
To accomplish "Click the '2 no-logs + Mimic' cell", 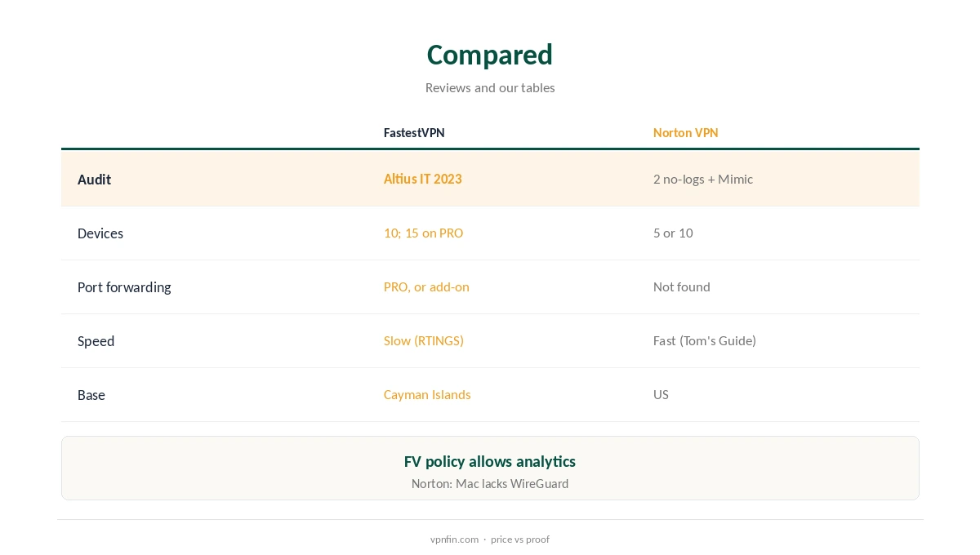I will click(x=703, y=179).
